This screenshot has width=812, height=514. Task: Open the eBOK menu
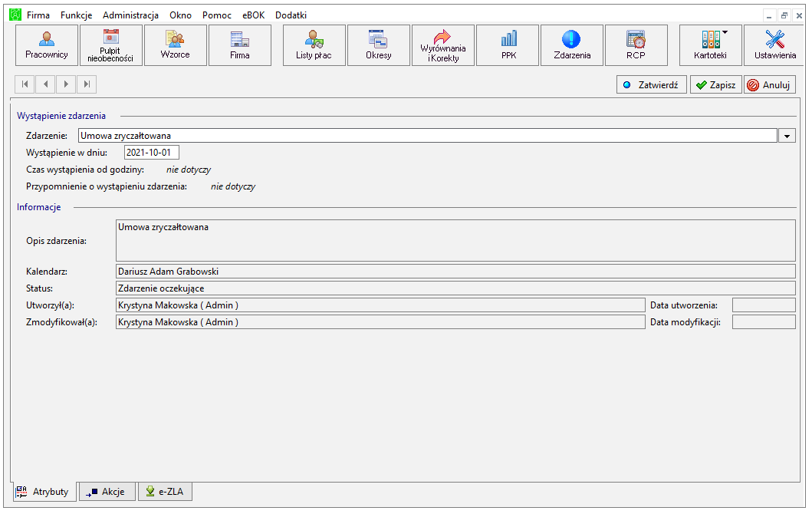(x=253, y=15)
